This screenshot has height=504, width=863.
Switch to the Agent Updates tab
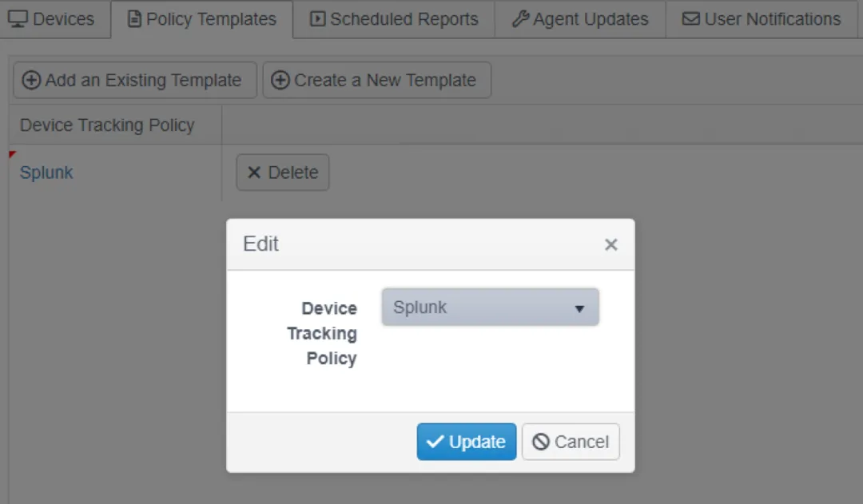580,19
